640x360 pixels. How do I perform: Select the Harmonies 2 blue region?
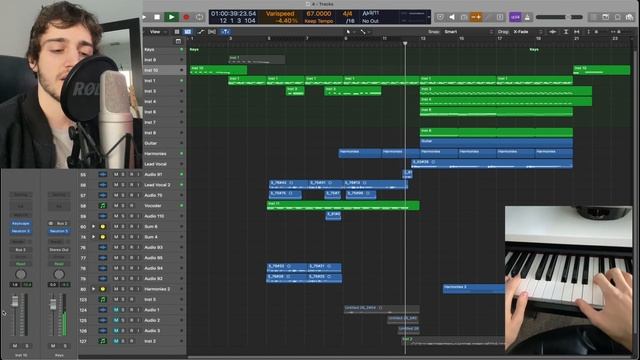click(473, 289)
